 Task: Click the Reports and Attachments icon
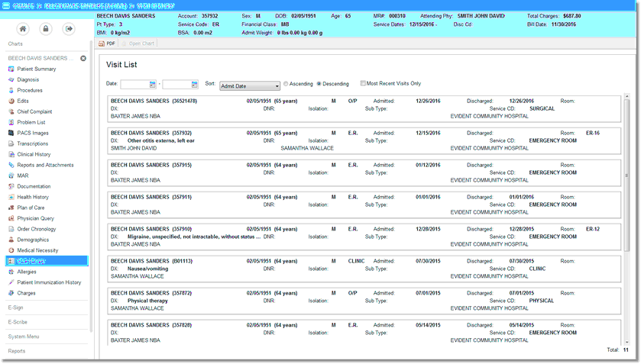(x=11, y=165)
